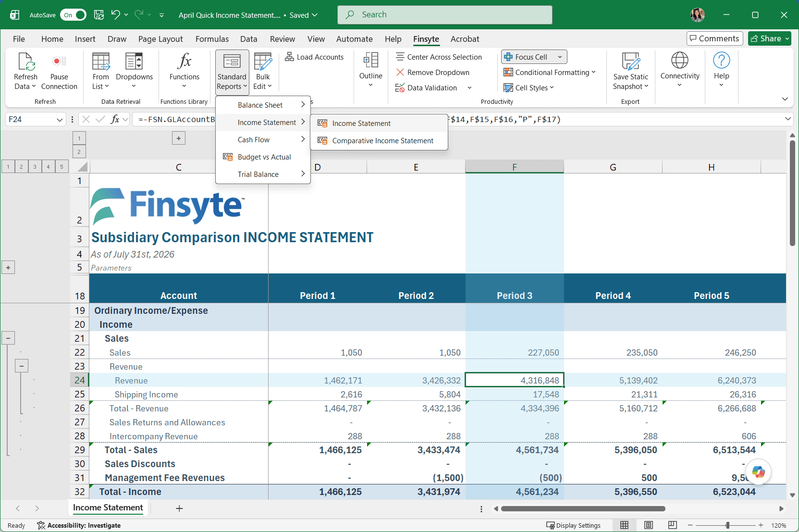Expand the formula bar

[788, 119]
